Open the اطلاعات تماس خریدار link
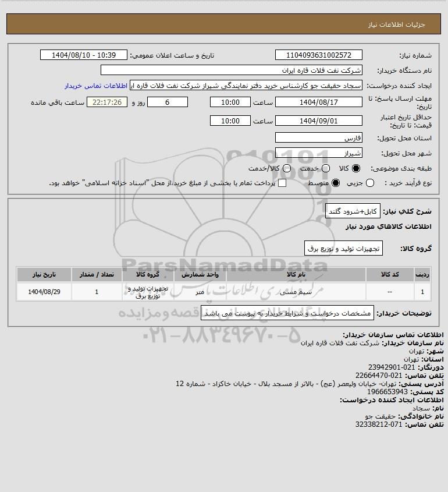This screenshot has width=448, height=492. 96,86
